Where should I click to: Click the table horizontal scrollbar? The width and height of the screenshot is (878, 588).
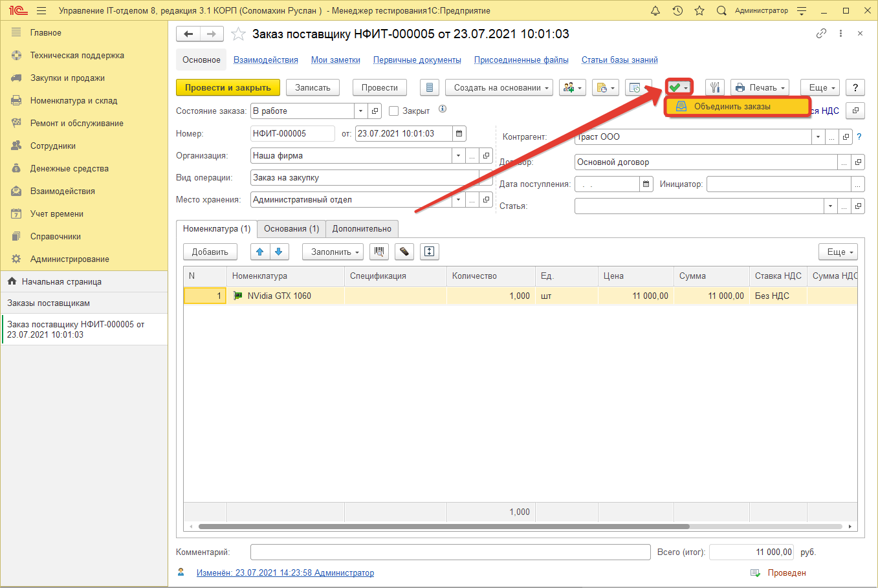443,527
